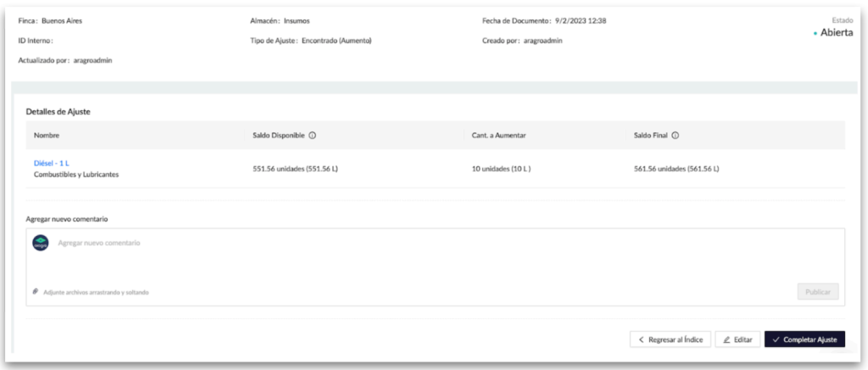Image resolution: width=868 pixels, height=370 pixels.
Task: Click the user avatar in comment box
Action: pos(41,243)
